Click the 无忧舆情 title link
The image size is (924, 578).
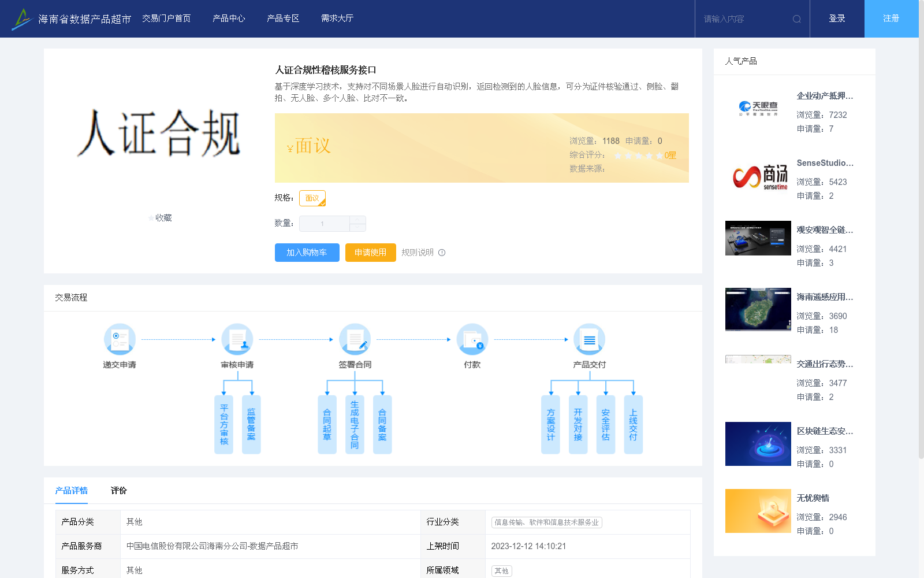813,498
